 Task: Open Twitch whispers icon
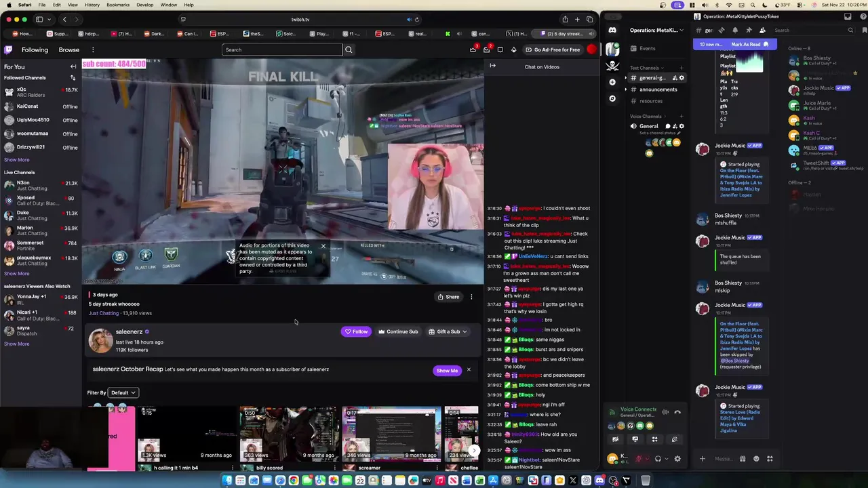500,49
